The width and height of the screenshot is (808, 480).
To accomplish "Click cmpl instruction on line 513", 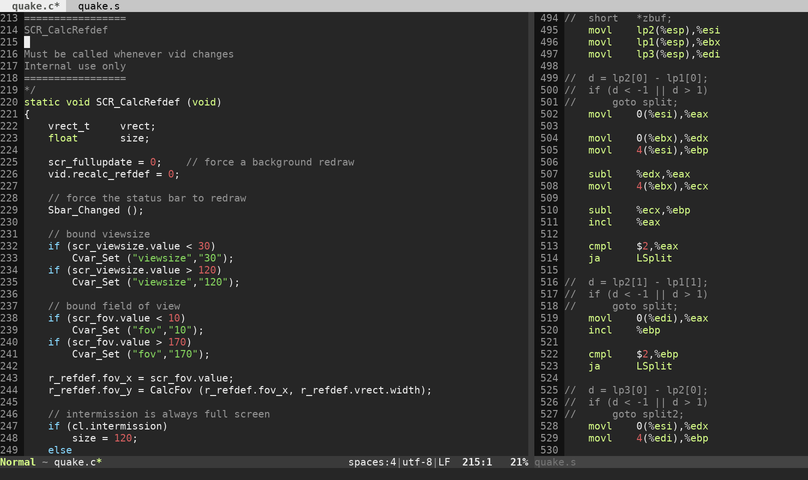I will [x=600, y=246].
